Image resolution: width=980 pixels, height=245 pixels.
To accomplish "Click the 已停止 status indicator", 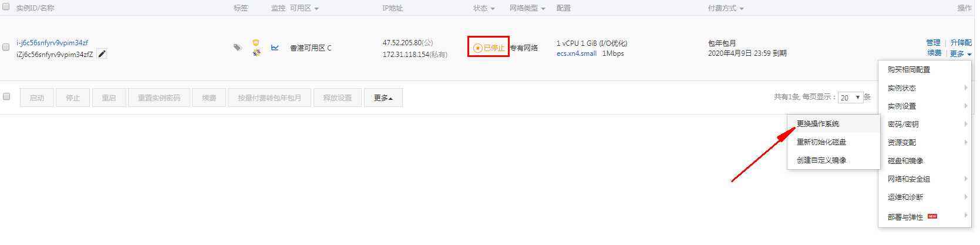I will click(489, 48).
